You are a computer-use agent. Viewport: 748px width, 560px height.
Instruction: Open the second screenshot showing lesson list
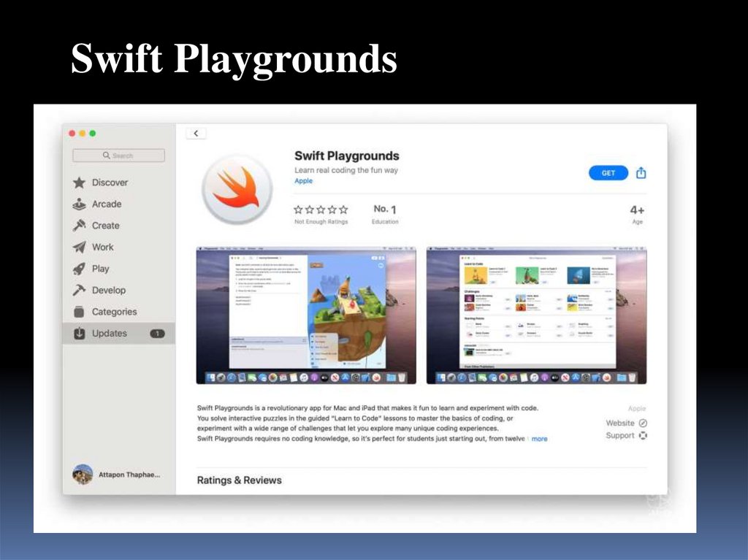click(537, 315)
